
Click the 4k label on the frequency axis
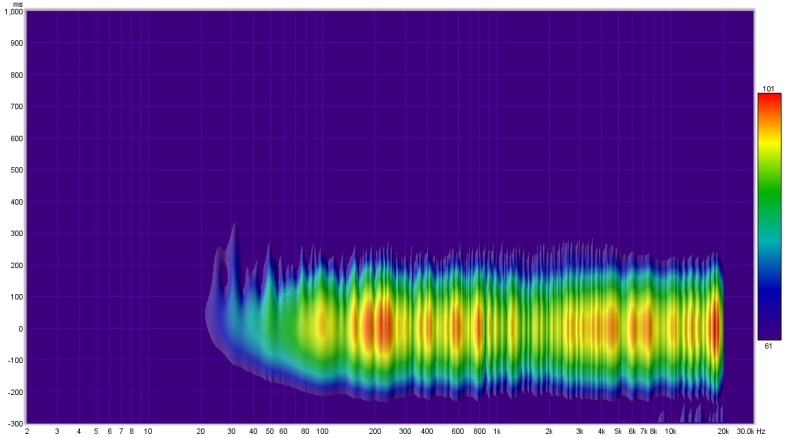coord(602,431)
